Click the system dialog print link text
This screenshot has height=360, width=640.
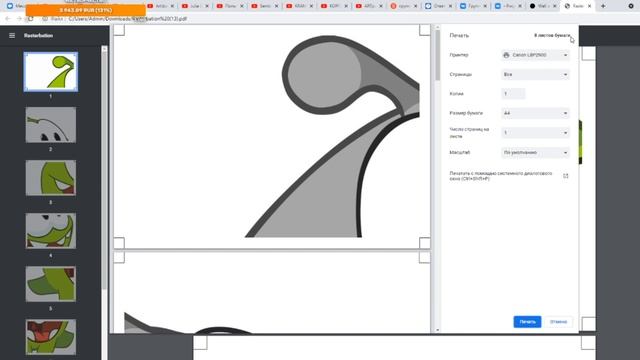pyautogui.click(x=501, y=176)
